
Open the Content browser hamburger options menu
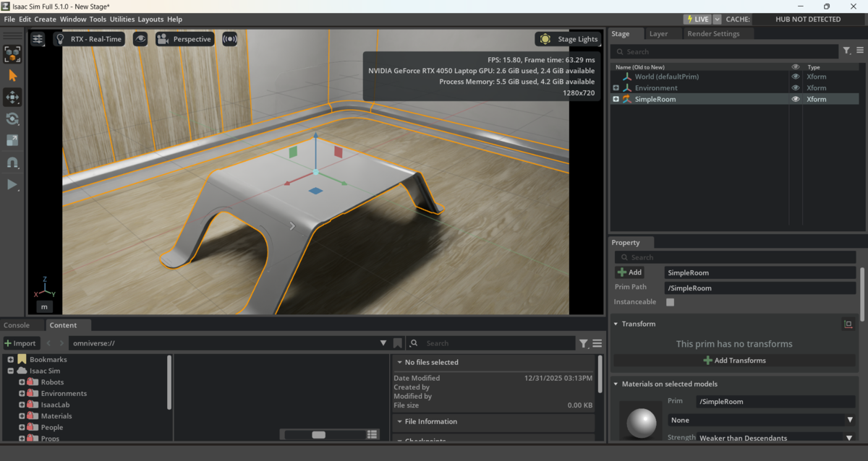pyautogui.click(x=597, y=343)
